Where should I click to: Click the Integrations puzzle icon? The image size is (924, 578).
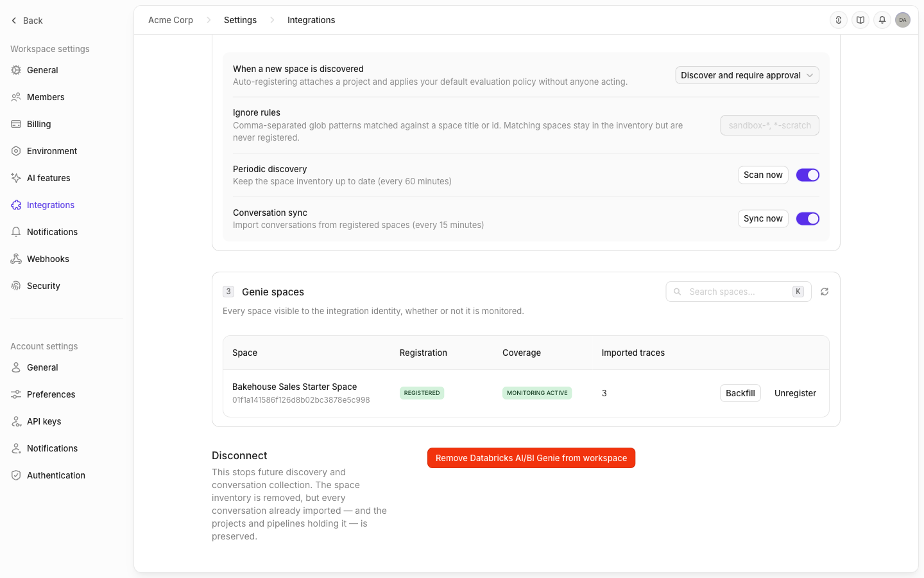(x=16, y=205)
